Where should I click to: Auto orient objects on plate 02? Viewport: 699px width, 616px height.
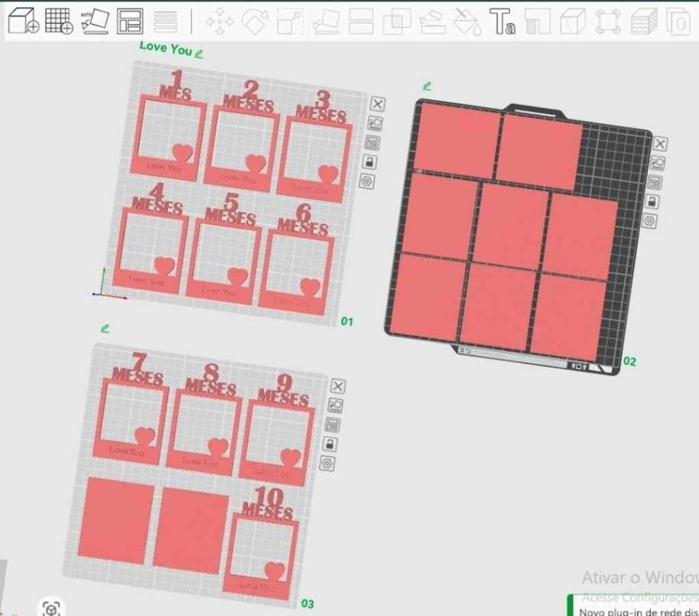[x=657, y=163]
